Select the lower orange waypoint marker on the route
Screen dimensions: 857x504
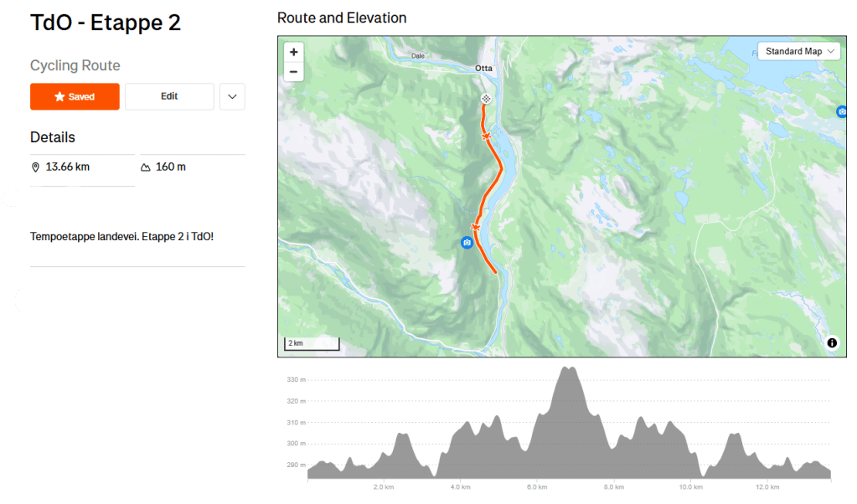(x=475, y=227)
